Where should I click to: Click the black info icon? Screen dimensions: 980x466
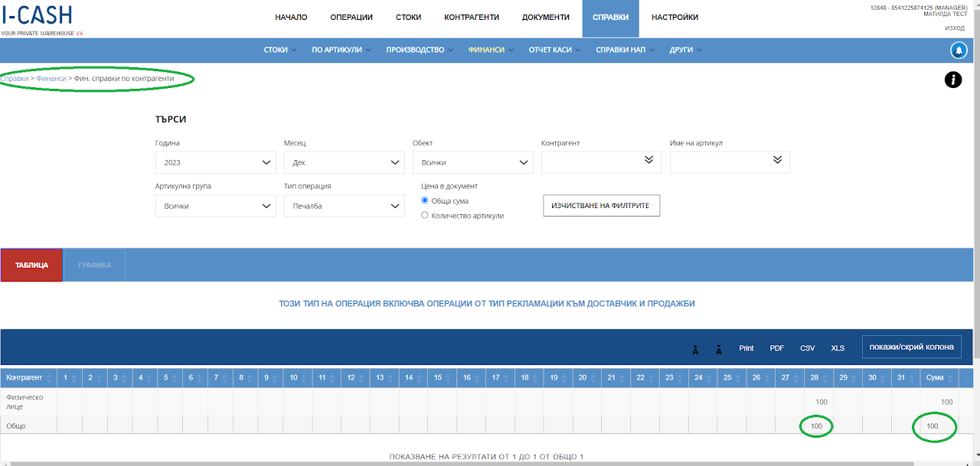(953, 80)
